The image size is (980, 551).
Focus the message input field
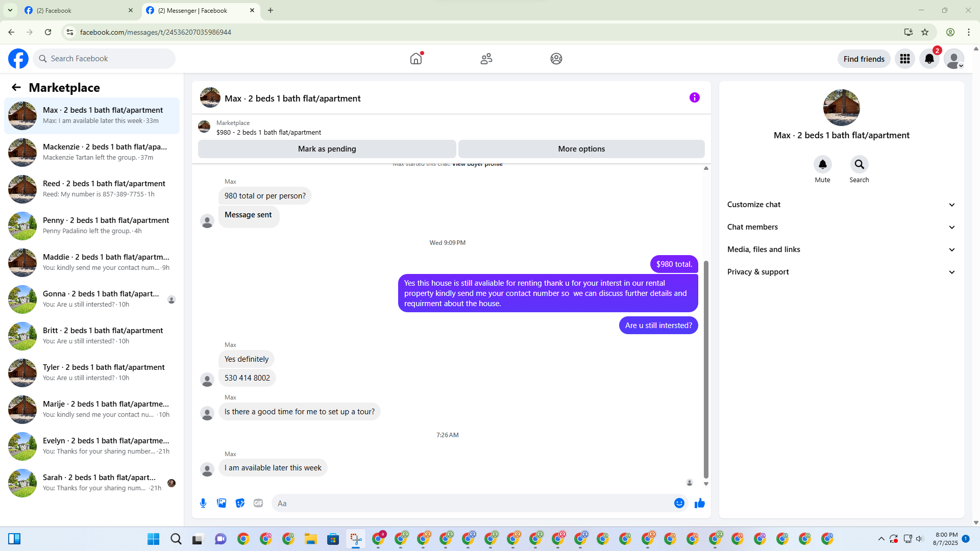point(473,503)
